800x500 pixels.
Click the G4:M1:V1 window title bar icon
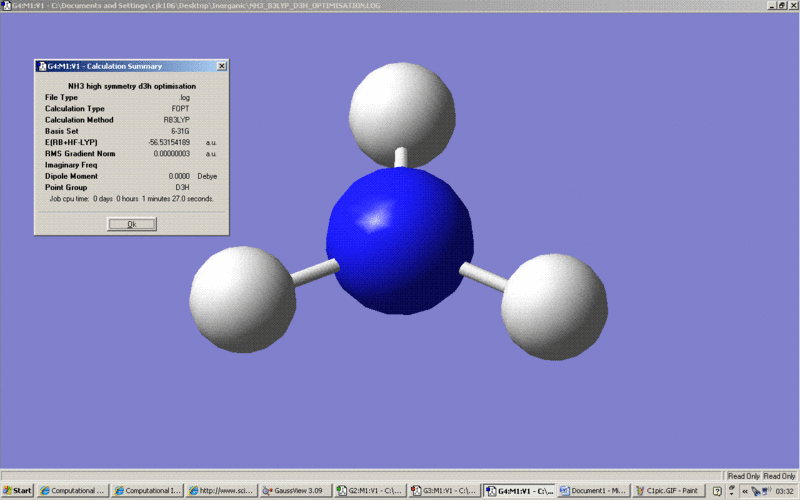6,5
